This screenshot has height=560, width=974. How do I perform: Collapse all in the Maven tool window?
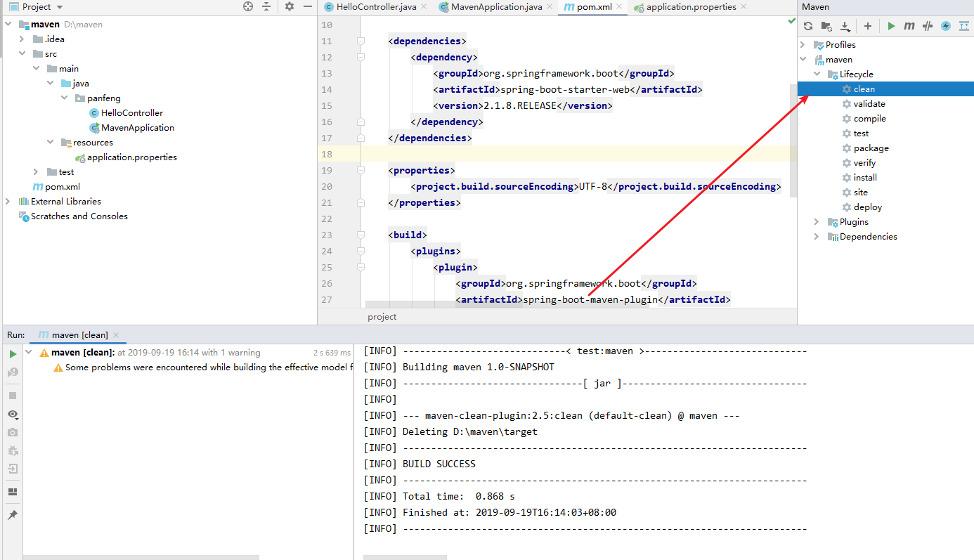coord(964,26)
